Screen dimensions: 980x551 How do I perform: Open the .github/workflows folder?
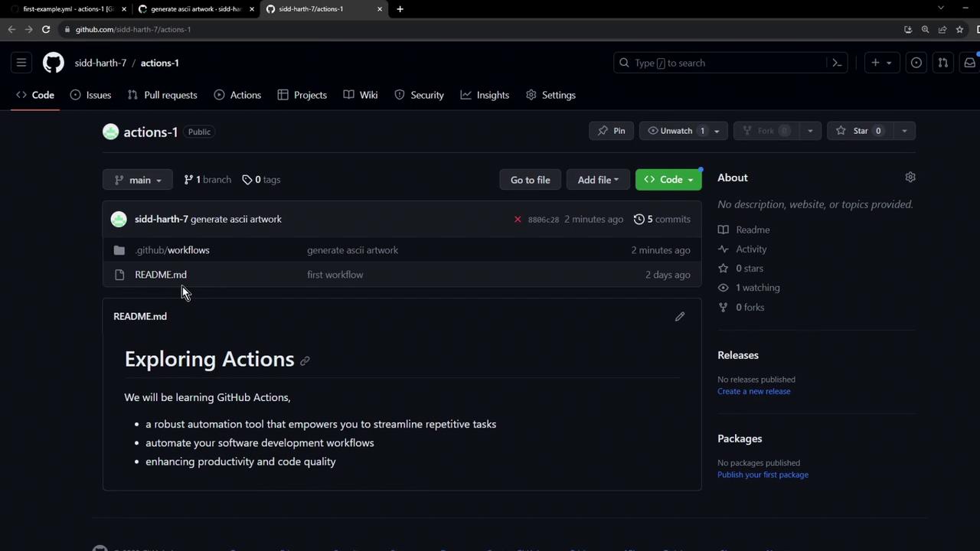(x=172, y=250)
